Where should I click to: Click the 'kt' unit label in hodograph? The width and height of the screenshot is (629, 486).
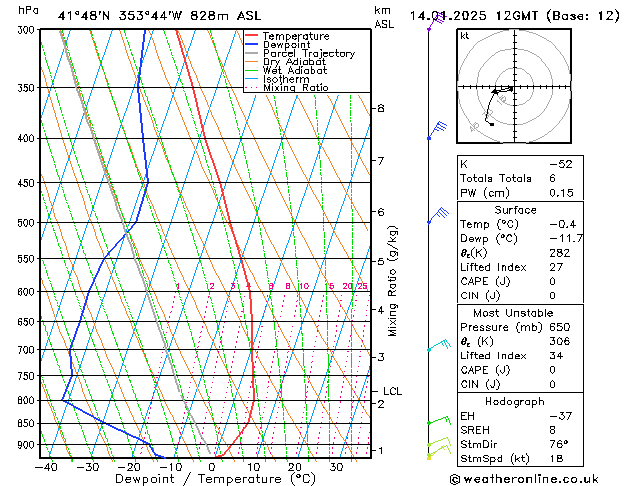464,36
